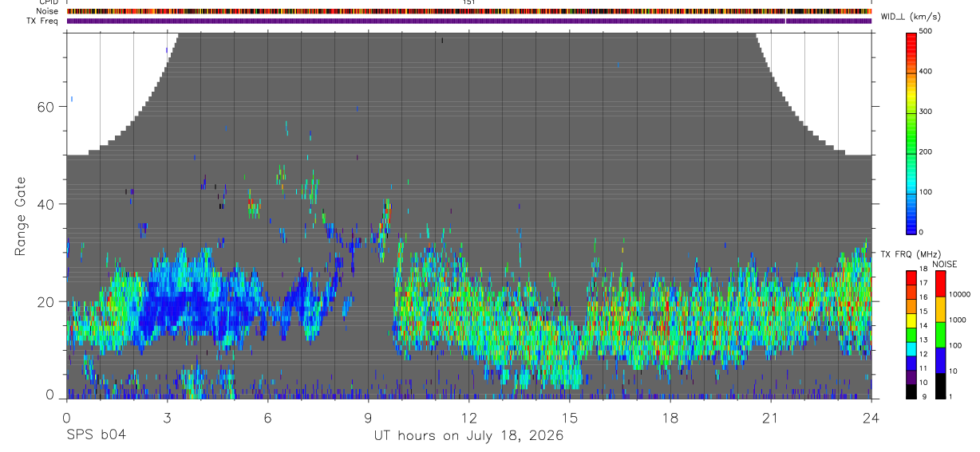The height and width of the screenshot is (452, 980).
Task: Click the black bottom NOISE legend swatch
Action: (x=940, y=386)
